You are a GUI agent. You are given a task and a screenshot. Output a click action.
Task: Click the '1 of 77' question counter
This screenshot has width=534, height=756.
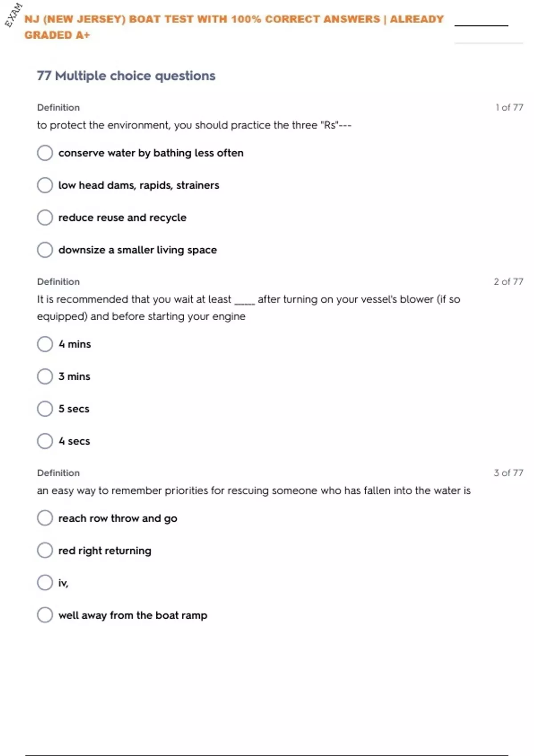(x=509, y=108)
